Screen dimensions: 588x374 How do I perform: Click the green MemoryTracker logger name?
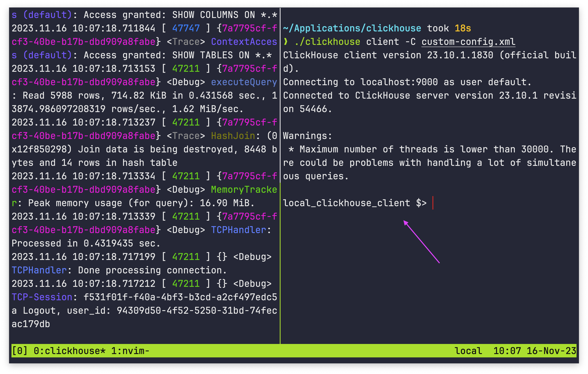coord(244,190)
